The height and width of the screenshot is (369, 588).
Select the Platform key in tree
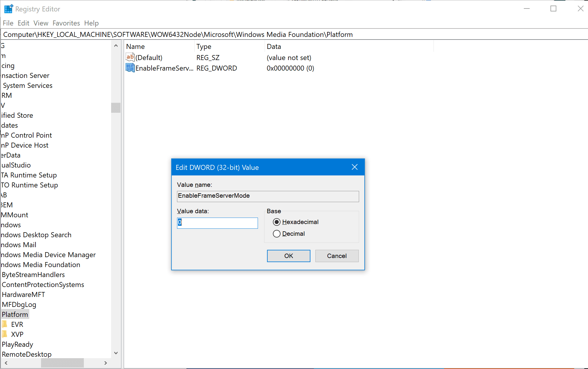pyautogui.click(x=15, y=314)
